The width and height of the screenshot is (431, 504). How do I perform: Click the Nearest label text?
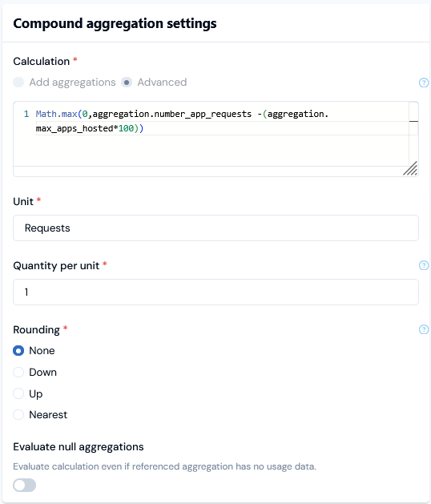point(48,414)
